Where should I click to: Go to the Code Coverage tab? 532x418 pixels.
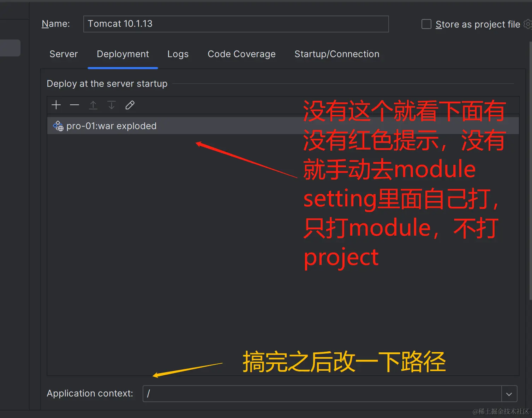click(x=241, y=54)
